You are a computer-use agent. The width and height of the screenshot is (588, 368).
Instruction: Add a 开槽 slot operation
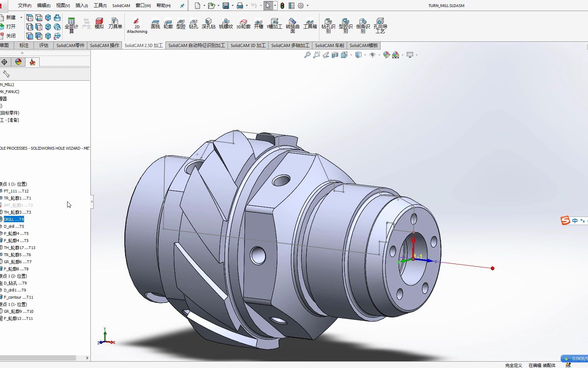(x=259, y=23)
